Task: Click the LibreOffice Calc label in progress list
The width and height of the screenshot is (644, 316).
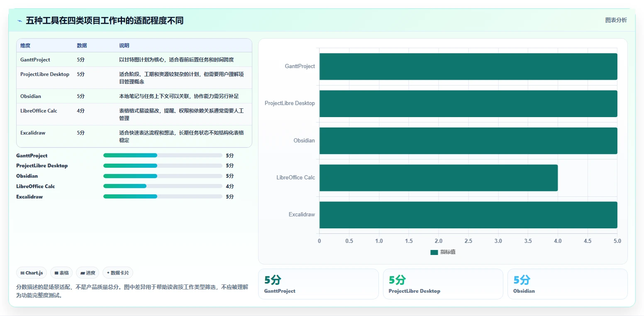Action: (36, 186)
